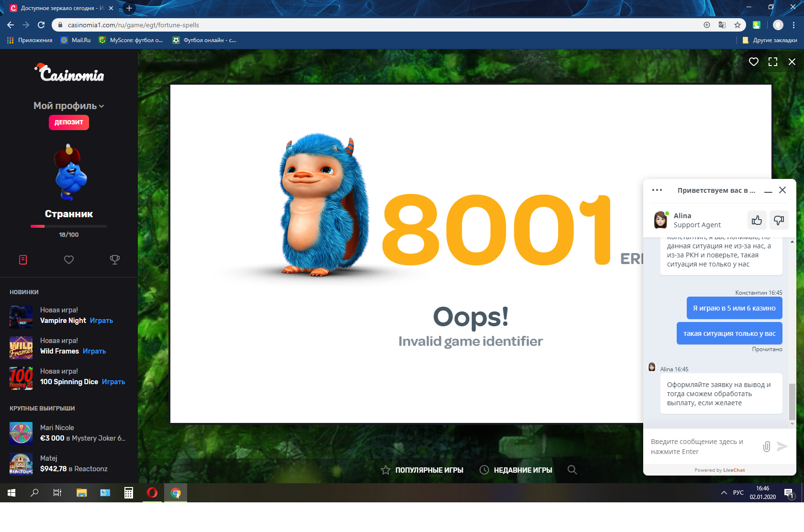The width and height of the screenshot is (804, 532).
Task: Click the LiveChat powered-by link
Action: pos(734,470)
